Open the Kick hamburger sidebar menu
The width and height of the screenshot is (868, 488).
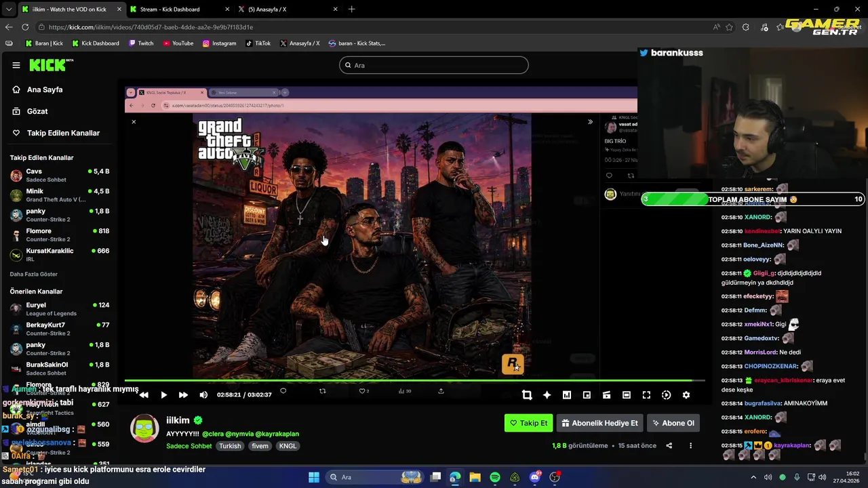click(x=16, y=65)
